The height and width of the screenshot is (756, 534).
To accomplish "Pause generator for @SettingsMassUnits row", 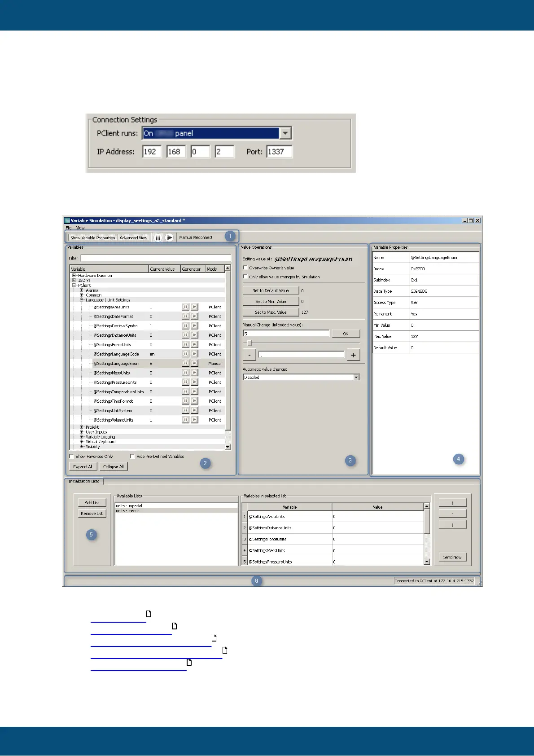I will click(185, 373).
